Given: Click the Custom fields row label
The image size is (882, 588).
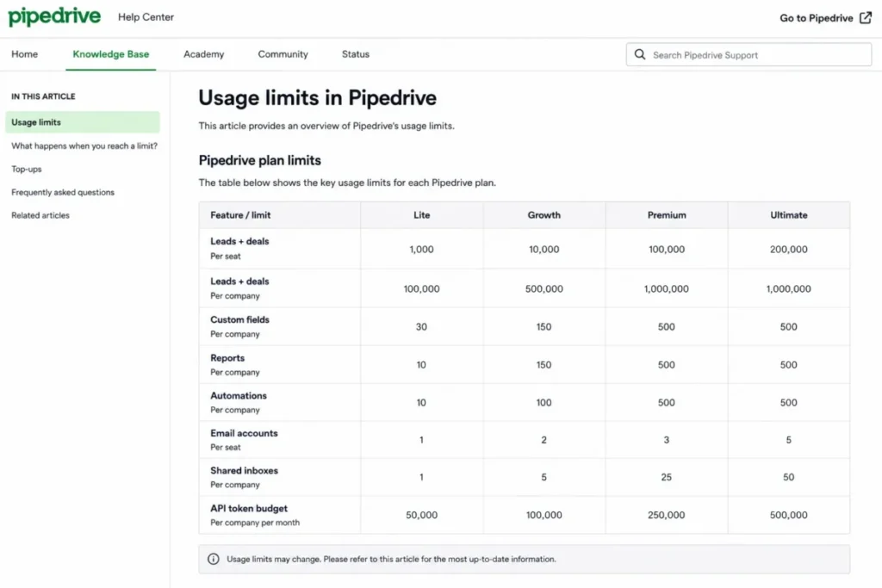Looking at the screenshot, I should (x=239, y=326).
